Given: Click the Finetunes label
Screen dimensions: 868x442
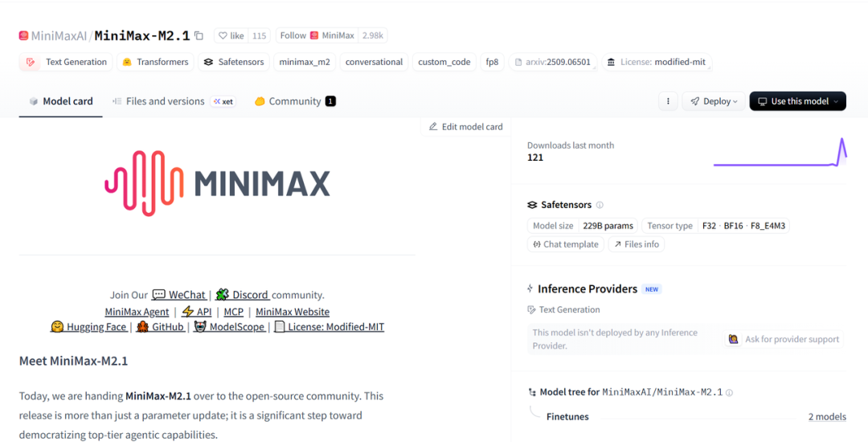Looking at the screenshot, I should pyautogui.click(x=567, y=416).
